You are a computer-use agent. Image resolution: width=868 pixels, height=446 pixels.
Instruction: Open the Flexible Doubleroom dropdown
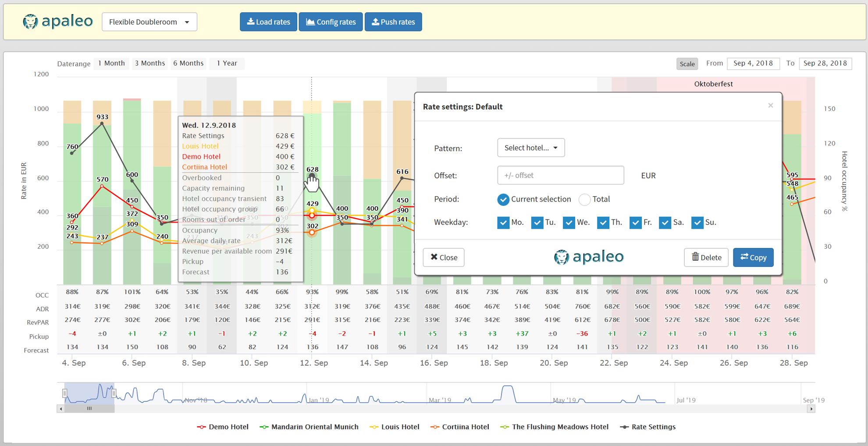[149, 22]
